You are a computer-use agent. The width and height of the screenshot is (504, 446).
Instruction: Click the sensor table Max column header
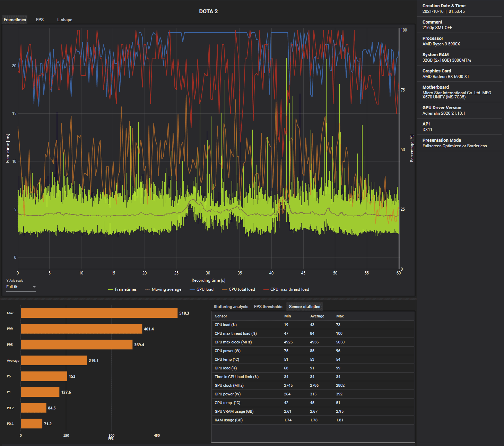tap(340, 316)
